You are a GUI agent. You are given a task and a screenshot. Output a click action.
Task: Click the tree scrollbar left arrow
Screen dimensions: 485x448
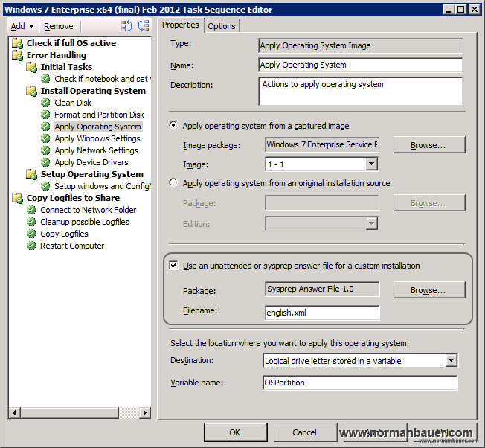point(15,412)
